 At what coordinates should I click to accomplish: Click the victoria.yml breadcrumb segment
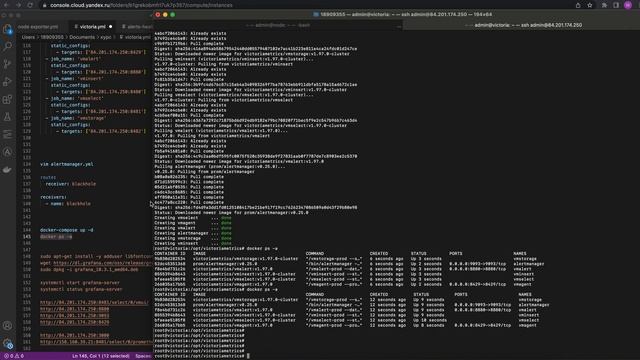click(135, 37)
